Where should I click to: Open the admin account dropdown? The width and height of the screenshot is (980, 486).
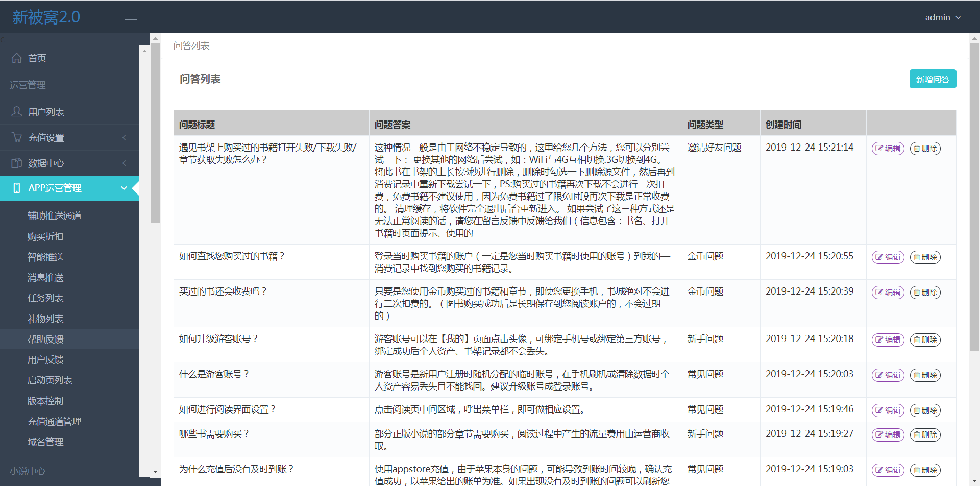(x=942, y=17)
